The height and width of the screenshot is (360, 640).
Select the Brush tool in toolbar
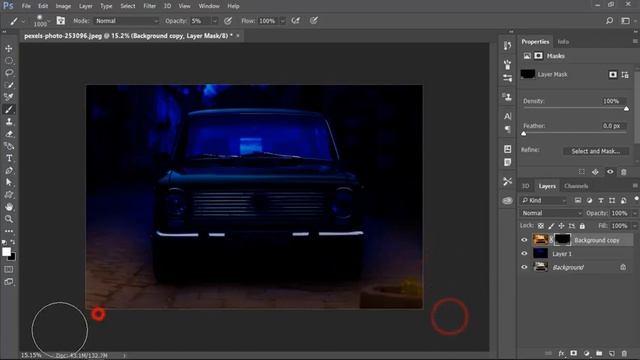tap(9, 109)
